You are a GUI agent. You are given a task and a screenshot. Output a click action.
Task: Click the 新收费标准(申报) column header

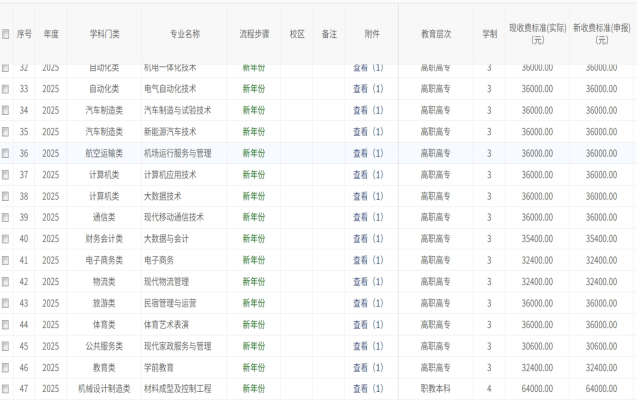tap(601, 34)
